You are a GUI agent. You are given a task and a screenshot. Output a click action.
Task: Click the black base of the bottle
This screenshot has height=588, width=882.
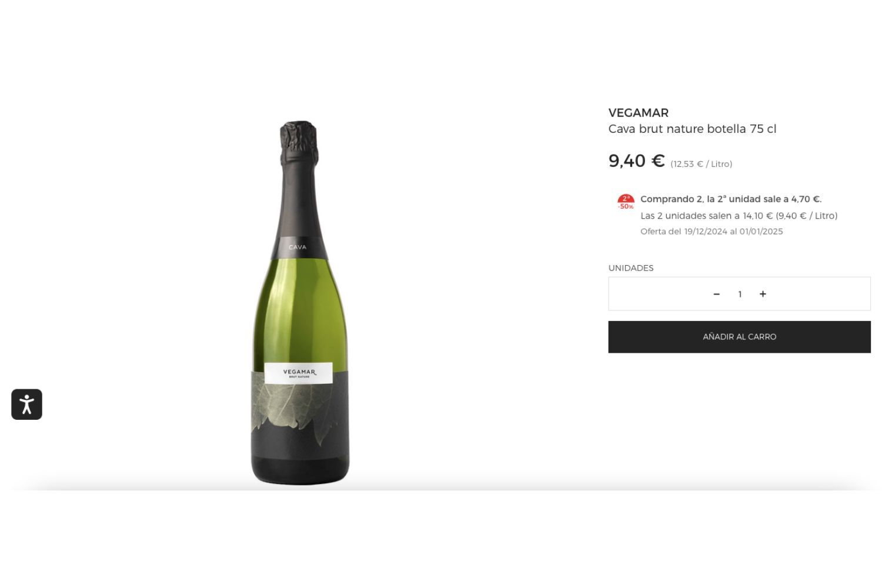click(x=300, y=471)
